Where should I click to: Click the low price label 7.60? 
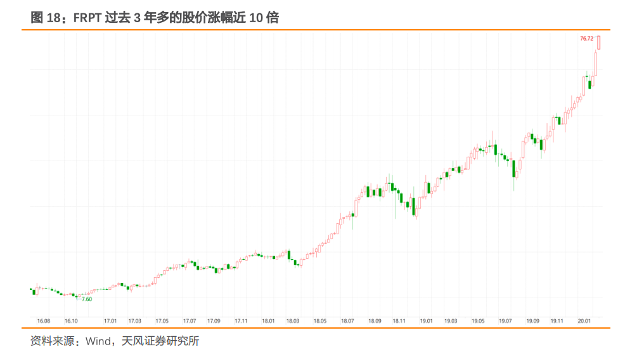point(87,299)
